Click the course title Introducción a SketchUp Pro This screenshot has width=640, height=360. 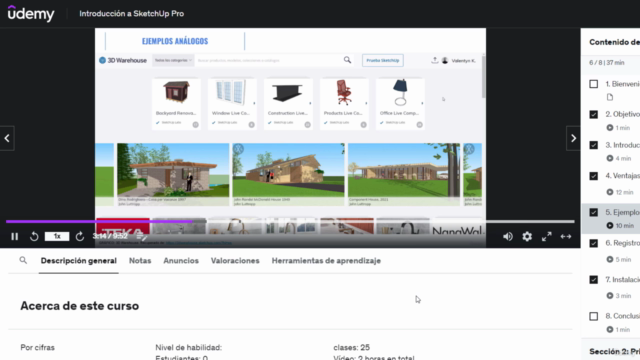pos(131,13)
